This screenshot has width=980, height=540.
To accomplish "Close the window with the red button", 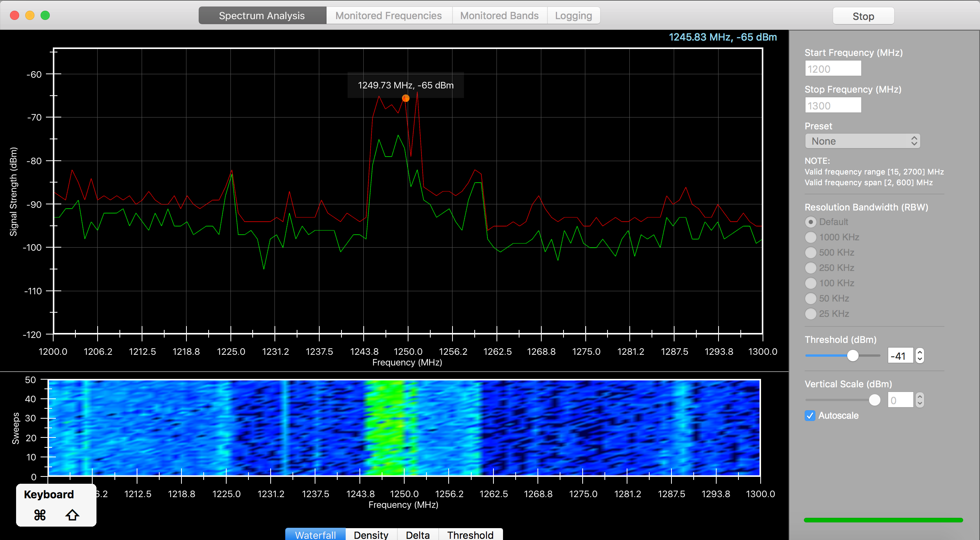I will [15, 15].
